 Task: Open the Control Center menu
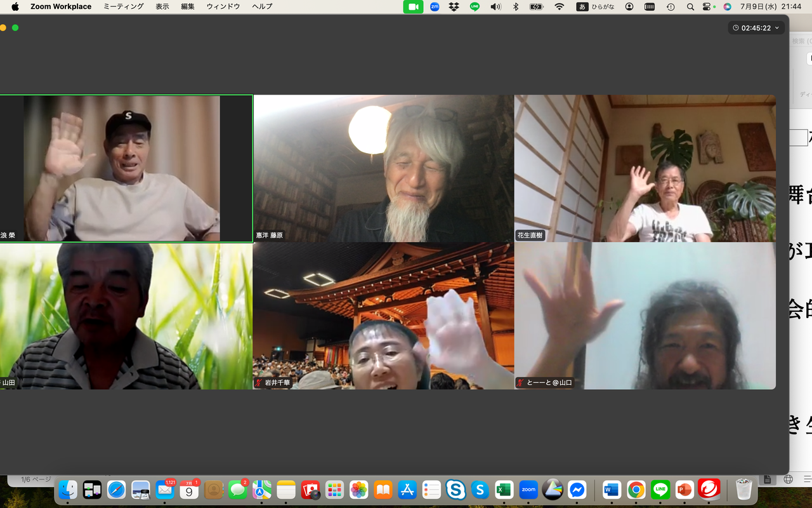pos(709,6)
